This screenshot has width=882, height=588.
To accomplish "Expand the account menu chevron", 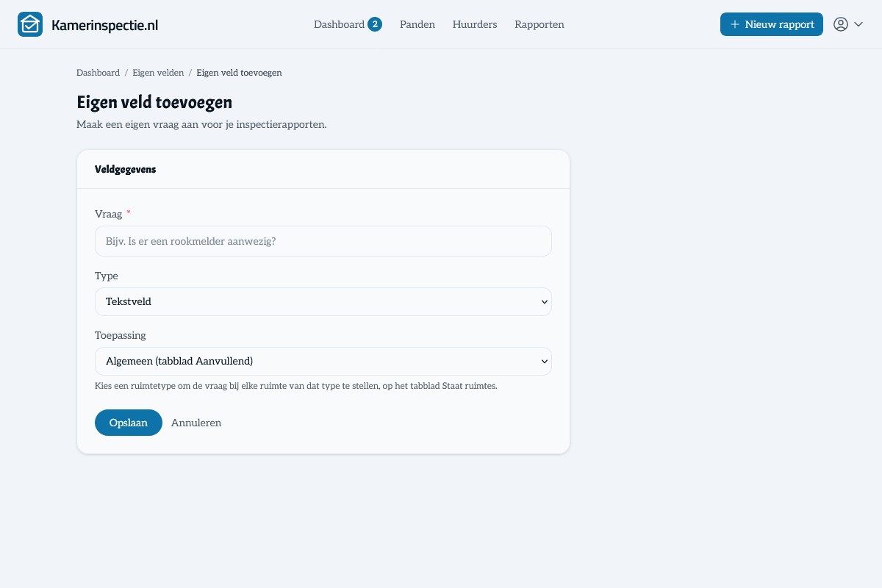I will 858,24.
